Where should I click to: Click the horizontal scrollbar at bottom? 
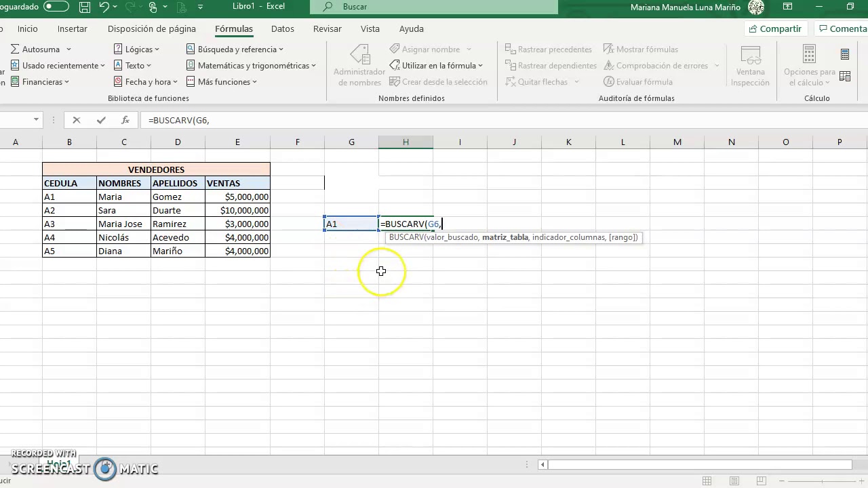pyautogui.click(x=700, y=465)
